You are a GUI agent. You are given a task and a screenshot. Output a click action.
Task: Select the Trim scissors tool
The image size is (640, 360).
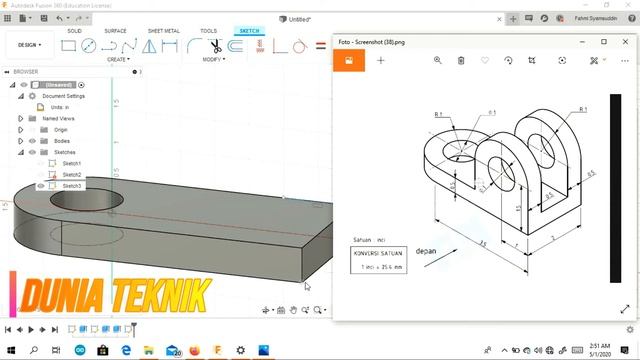point(216,46)
